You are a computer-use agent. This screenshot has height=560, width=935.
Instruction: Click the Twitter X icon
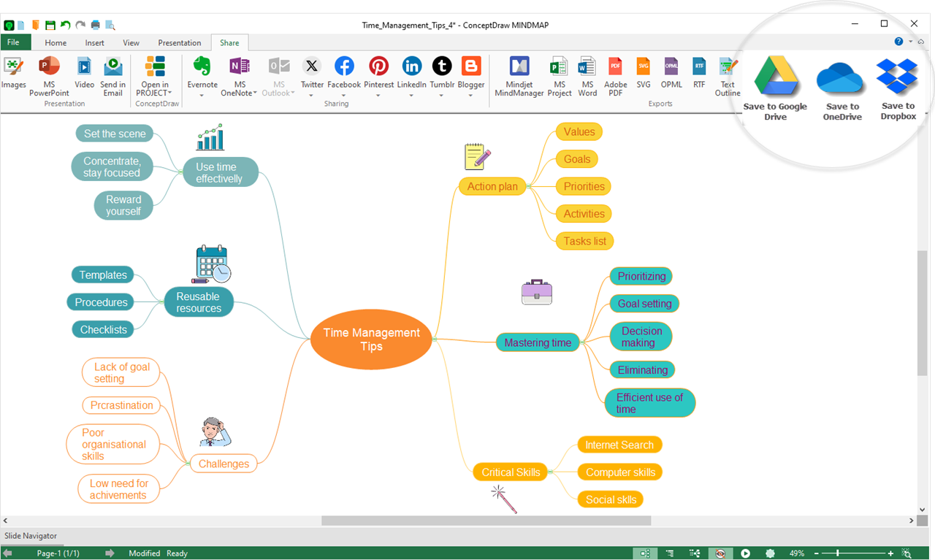pyautogui.click(x=312, y=66)
